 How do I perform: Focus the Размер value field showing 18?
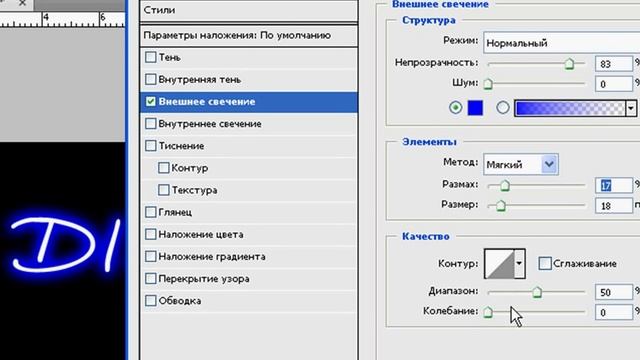coord(614,205)
